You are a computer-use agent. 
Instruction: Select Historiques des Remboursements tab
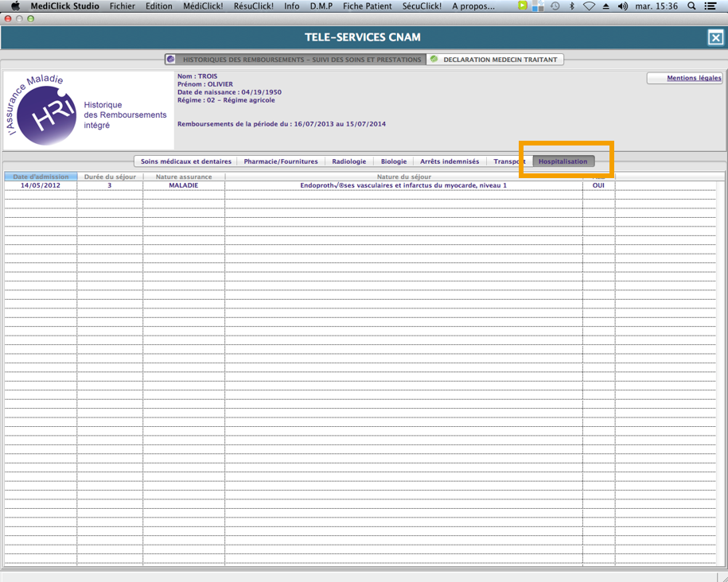pyautogui.click(x=295, y=60)
